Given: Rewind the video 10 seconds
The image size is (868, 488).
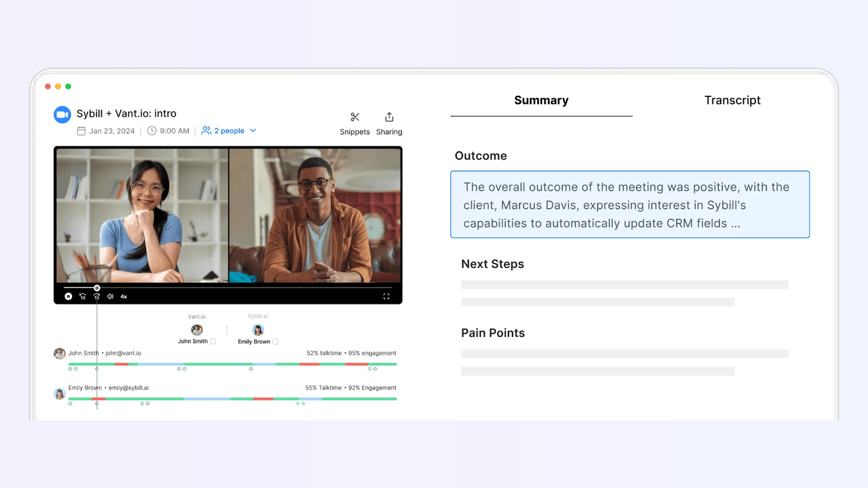Looking at the screenshot, I should (83, 296).
